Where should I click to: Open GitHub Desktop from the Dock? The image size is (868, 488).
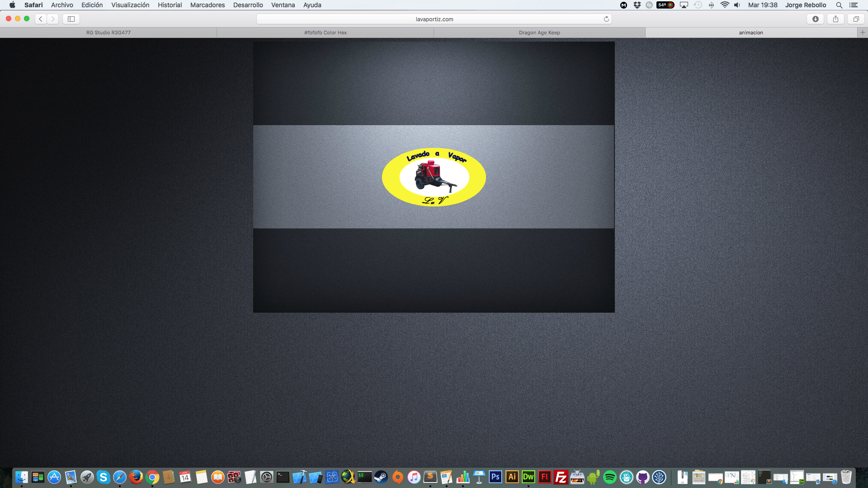click(643, 477)
